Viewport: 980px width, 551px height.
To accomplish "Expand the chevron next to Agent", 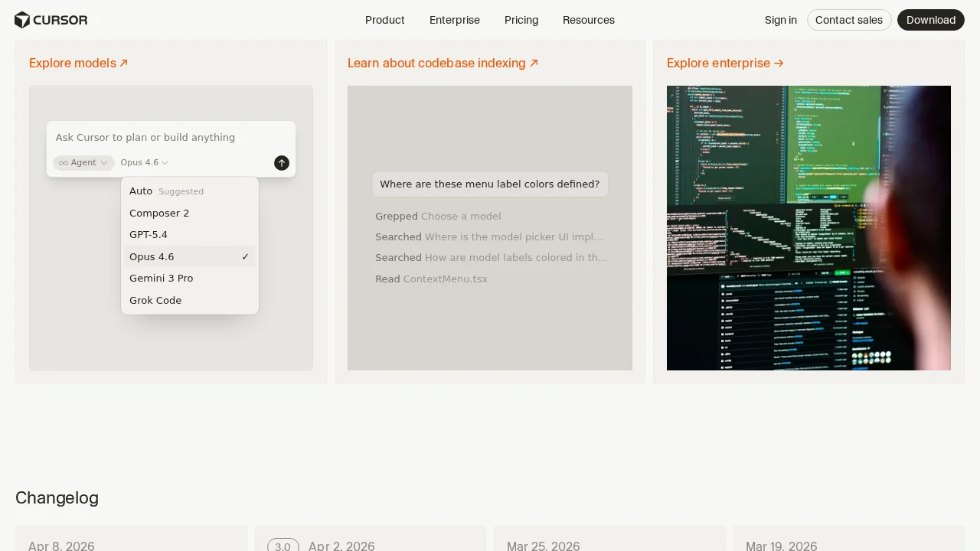I will [104, 162].
